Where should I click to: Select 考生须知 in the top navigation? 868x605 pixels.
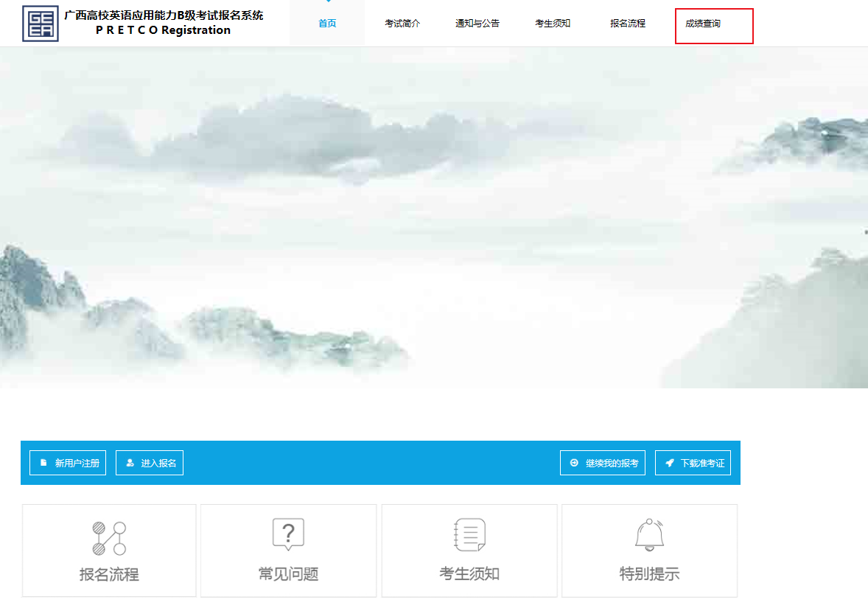coord(553,24)
